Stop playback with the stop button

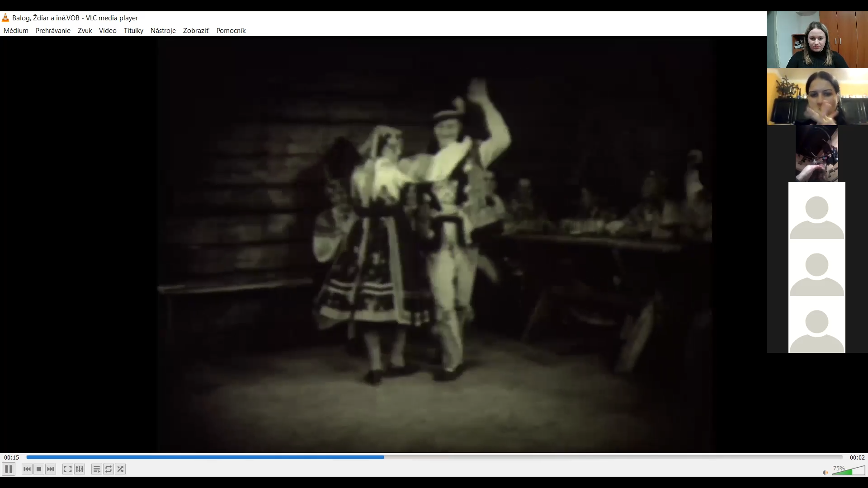pyautogui.click(x=39, y=469)
